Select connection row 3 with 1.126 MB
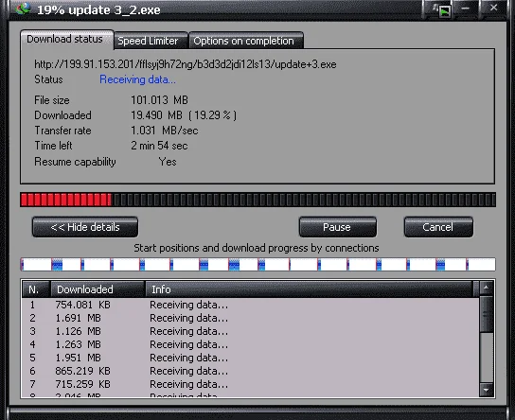 [250, 331]
